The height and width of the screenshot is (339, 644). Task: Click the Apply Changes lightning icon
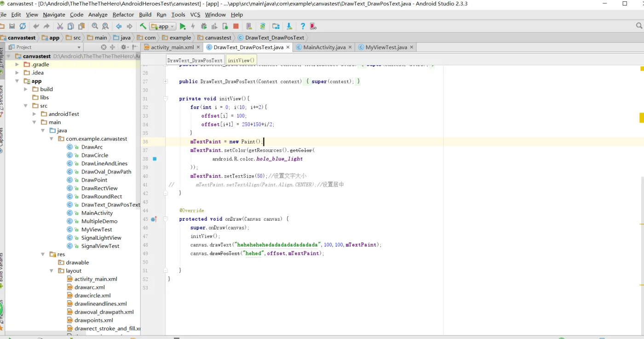coord(193,26)
